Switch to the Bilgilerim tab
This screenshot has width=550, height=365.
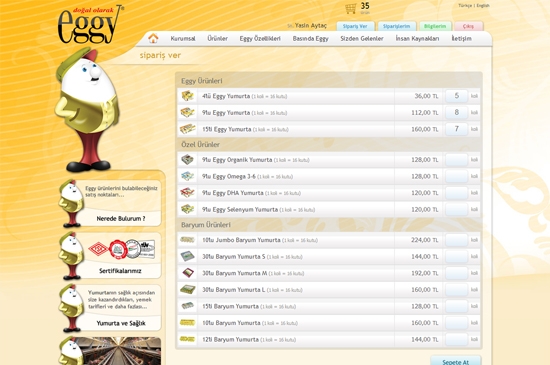[x=435, y=26]
